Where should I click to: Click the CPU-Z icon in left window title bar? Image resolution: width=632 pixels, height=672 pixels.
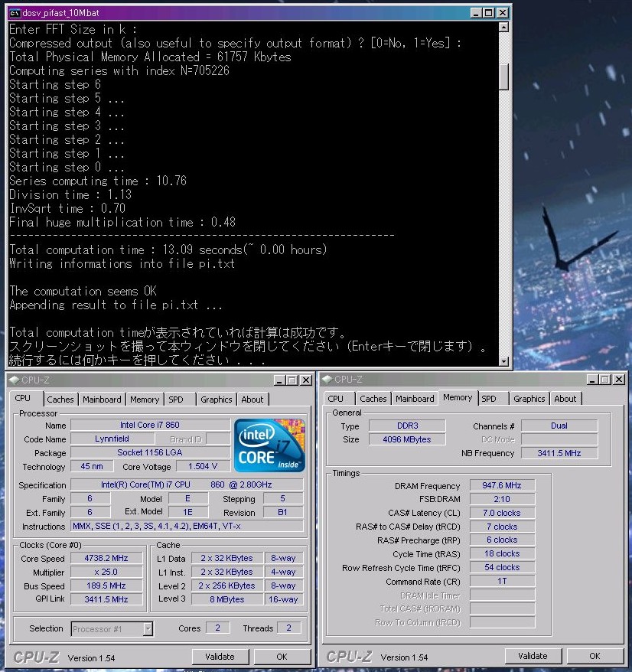(x=14, y=380)
